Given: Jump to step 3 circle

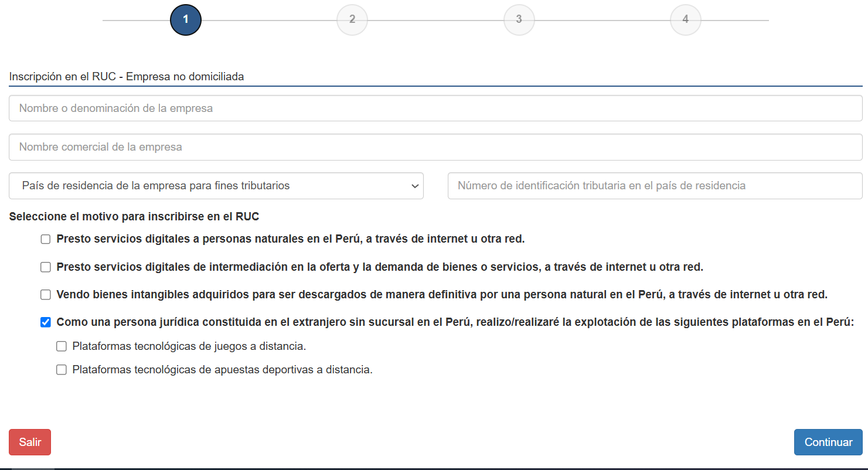Looking at the screenshot, I should pyautogui.click(x=519, y=20).
